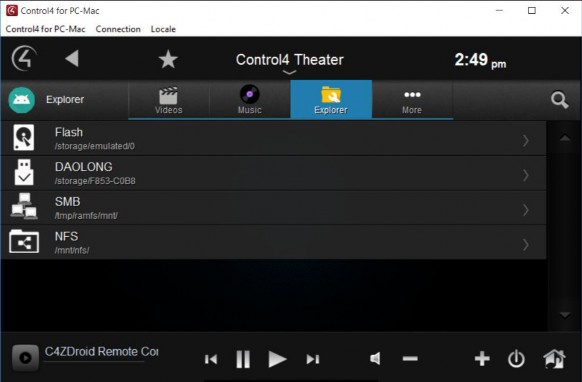582x382 pixels.
Task: Open the Control4 for PC-Mac menu
Action: pos(45,29)
